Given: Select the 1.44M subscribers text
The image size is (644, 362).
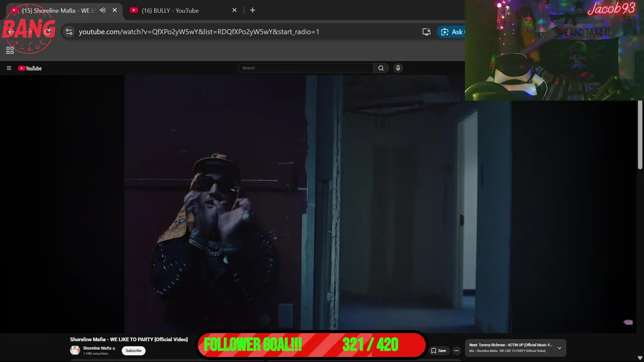Looking at the screenshot, I should 96,353.
